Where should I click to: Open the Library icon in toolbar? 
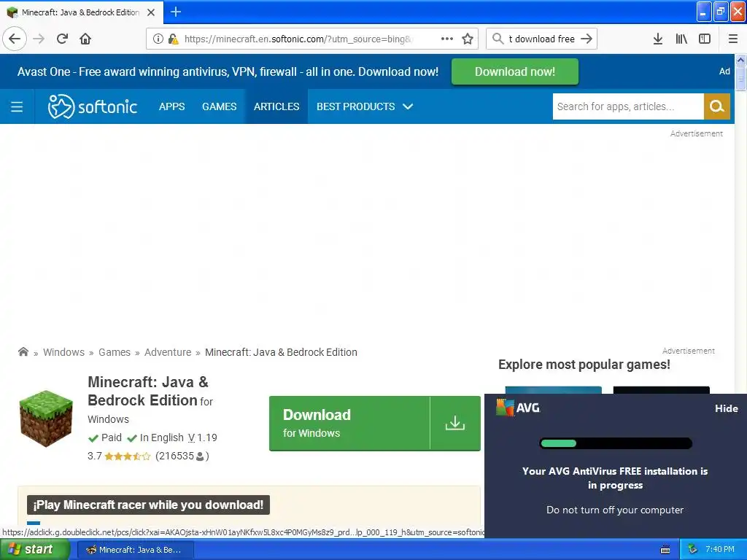click(x=681, y=39)
